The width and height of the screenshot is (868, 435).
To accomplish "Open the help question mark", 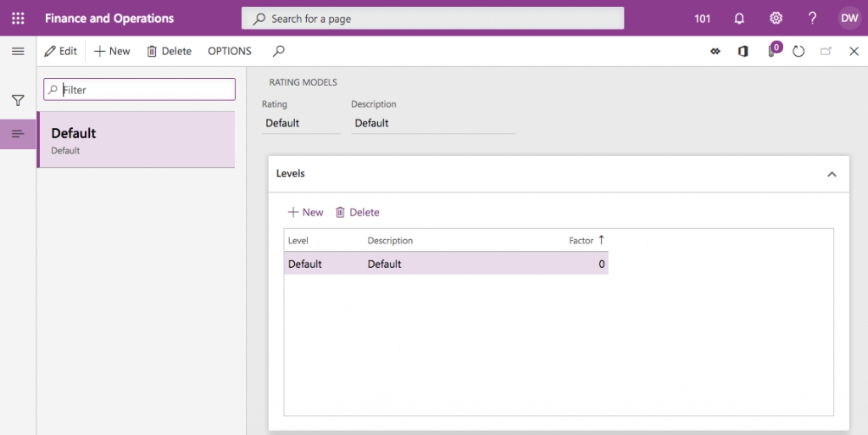I will [812, 19].
